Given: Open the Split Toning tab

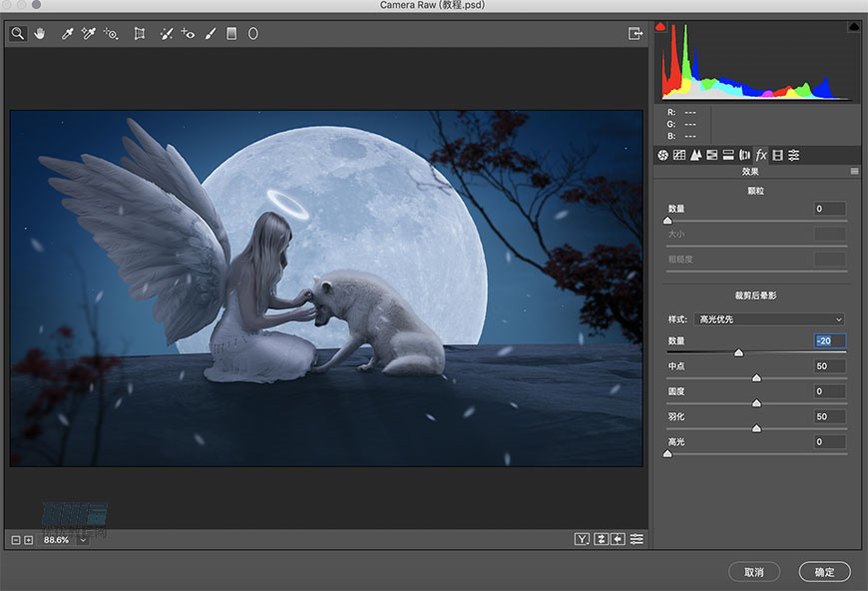Looking at the screenshot, I should coord(728,155).
